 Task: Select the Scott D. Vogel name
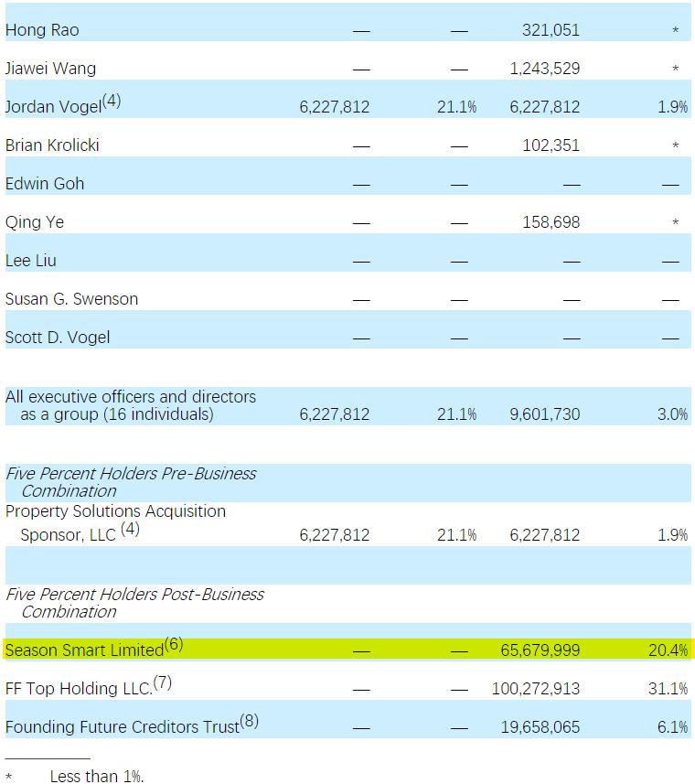click(x=58, y=338)
